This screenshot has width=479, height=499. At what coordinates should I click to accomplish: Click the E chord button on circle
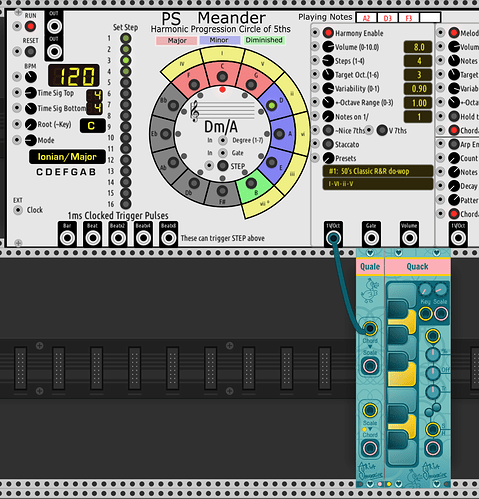[x=271, y=162]
